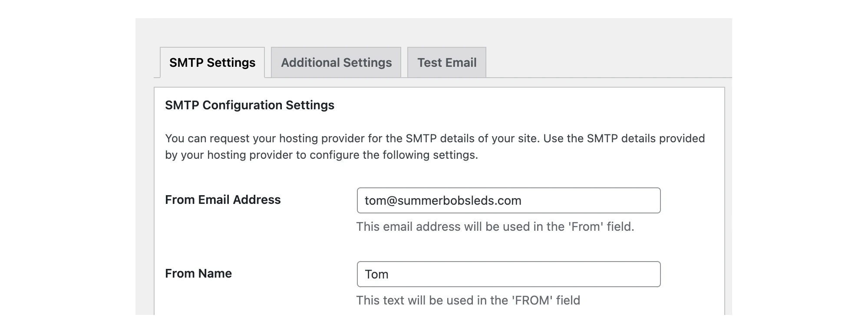868x334 pixels.
Task: Click the empty right end of email field
Action: [630, 200]
